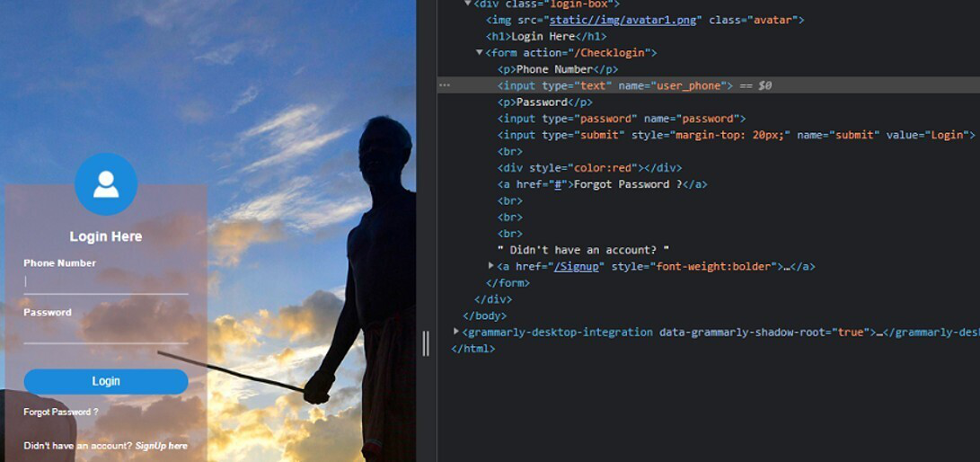Click the DevTools panel divider handle
The image size is (980, 462).
coord(427,343)
